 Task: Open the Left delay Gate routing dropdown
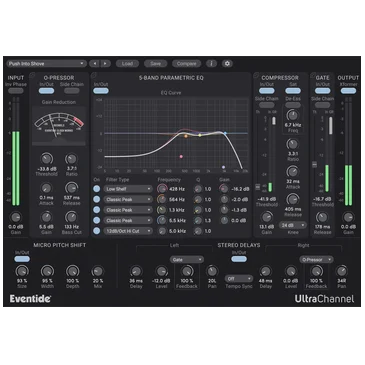coord(187,259)
